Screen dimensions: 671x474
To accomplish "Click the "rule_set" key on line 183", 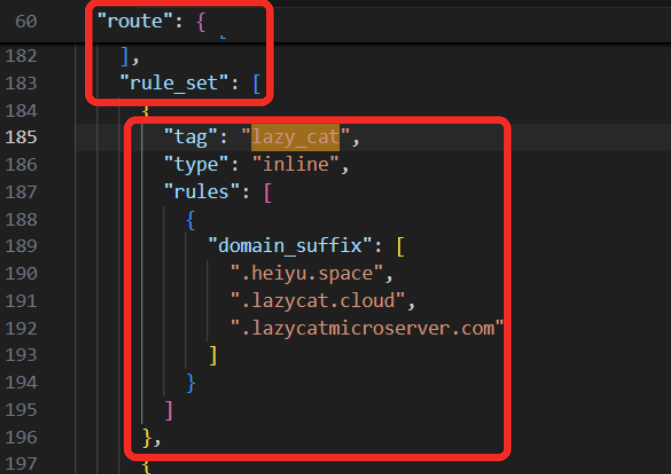I will click(x=174, y=83).
